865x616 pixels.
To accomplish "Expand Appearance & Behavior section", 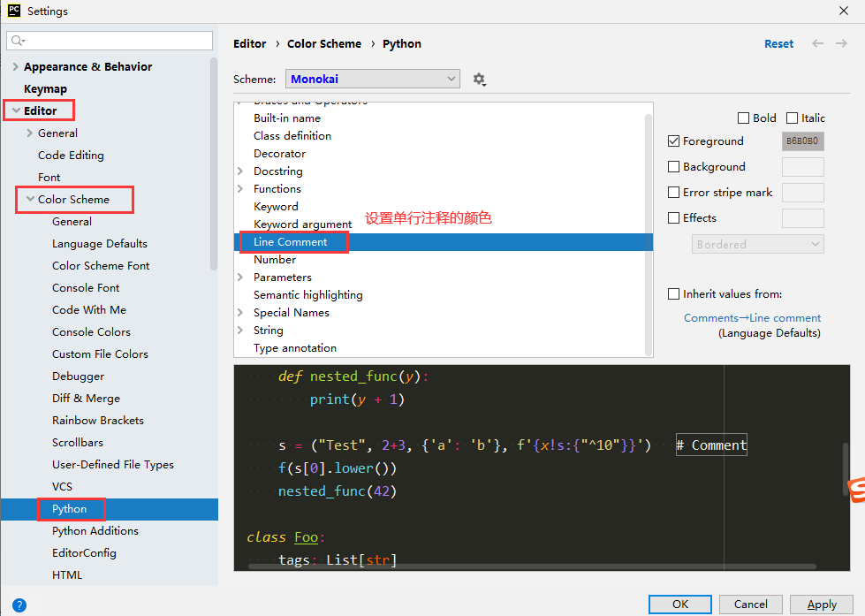I will (15, 67).
